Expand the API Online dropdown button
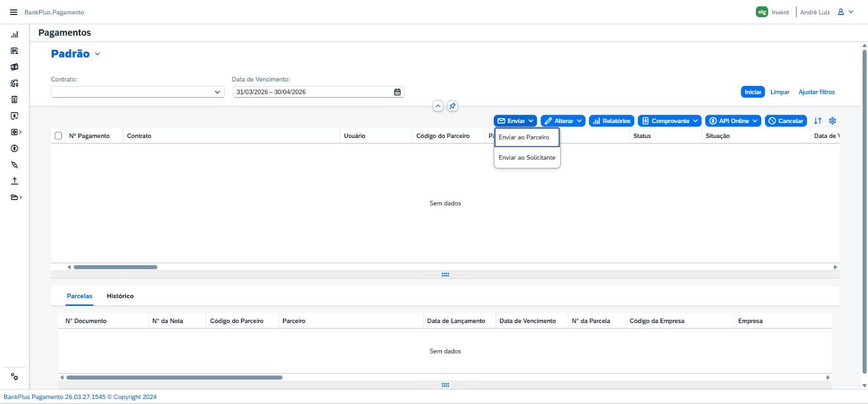Viewport: 868px width, 404px height. [733, 121]
